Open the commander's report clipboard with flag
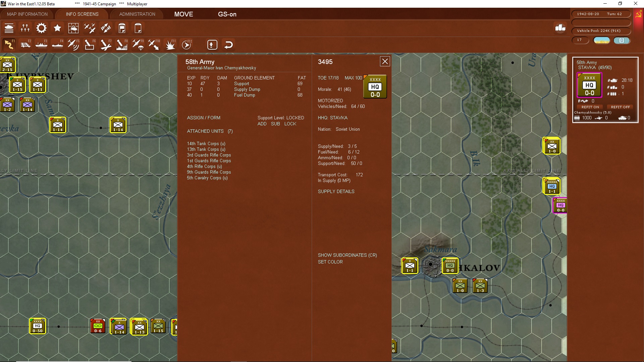The height and width of the screenshot is (362, 644). pyautogui.click(x=122, y=28)
